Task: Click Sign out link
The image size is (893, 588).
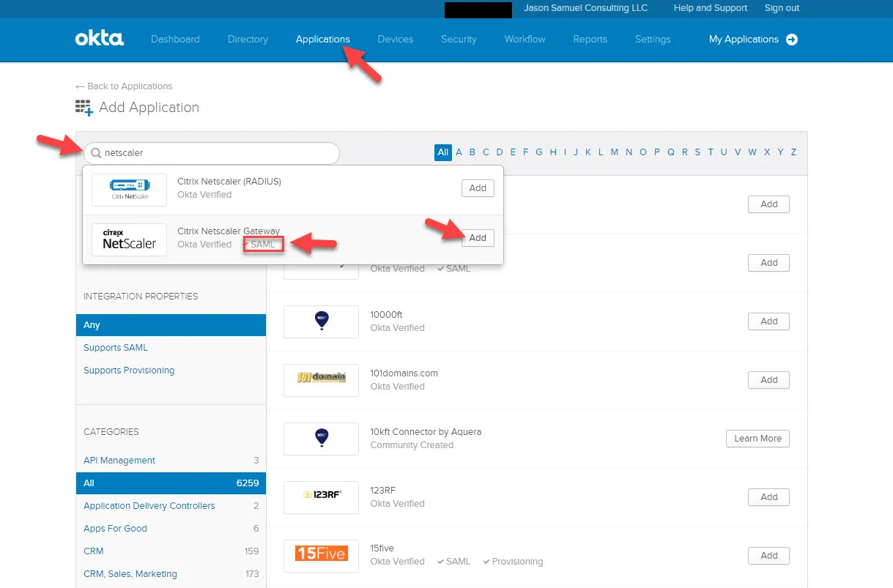Action: [782, 8]
